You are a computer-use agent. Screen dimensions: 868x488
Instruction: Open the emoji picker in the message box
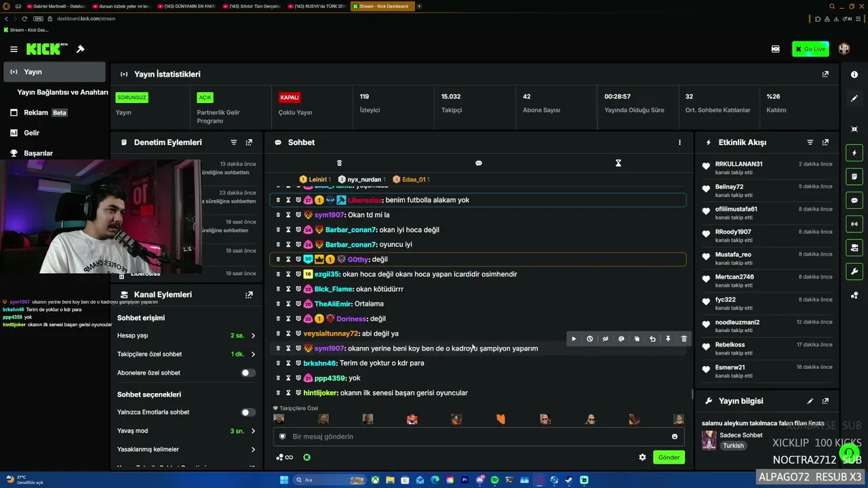675,436
